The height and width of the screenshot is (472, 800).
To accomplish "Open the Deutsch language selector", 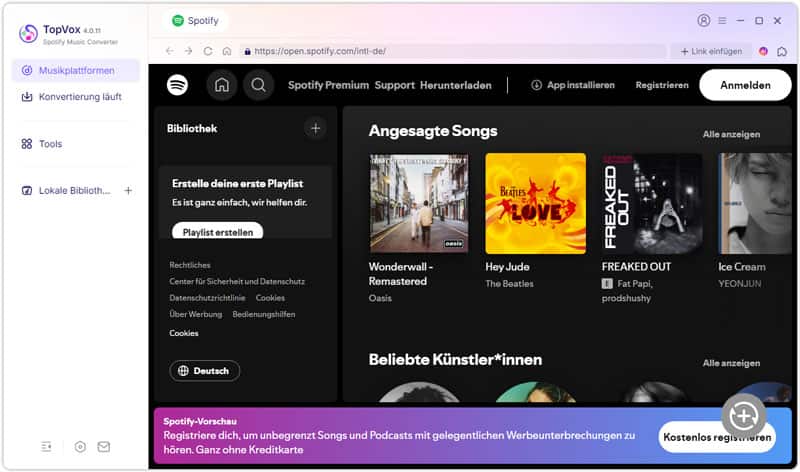I will pyautogui.click(x=205, y=371).
